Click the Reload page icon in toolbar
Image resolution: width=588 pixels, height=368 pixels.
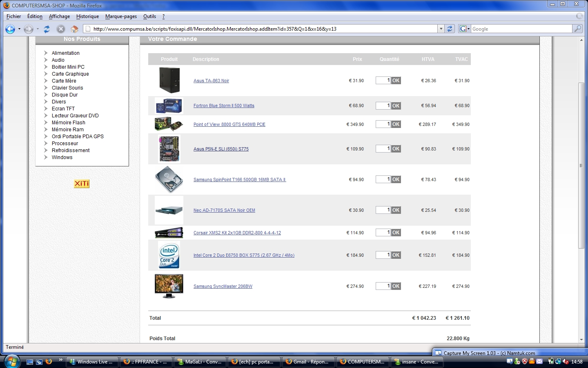[x=47, y=29]
